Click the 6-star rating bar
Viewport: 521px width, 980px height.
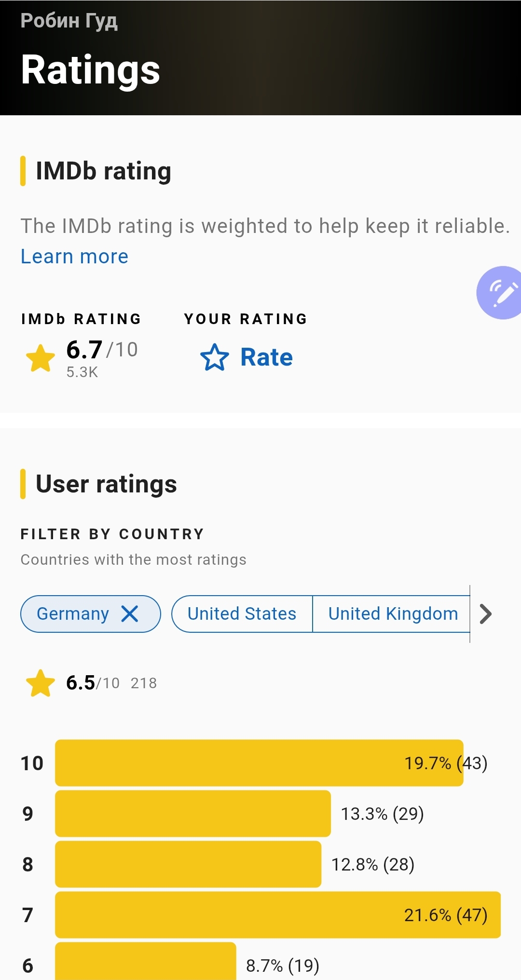(146, 962)
